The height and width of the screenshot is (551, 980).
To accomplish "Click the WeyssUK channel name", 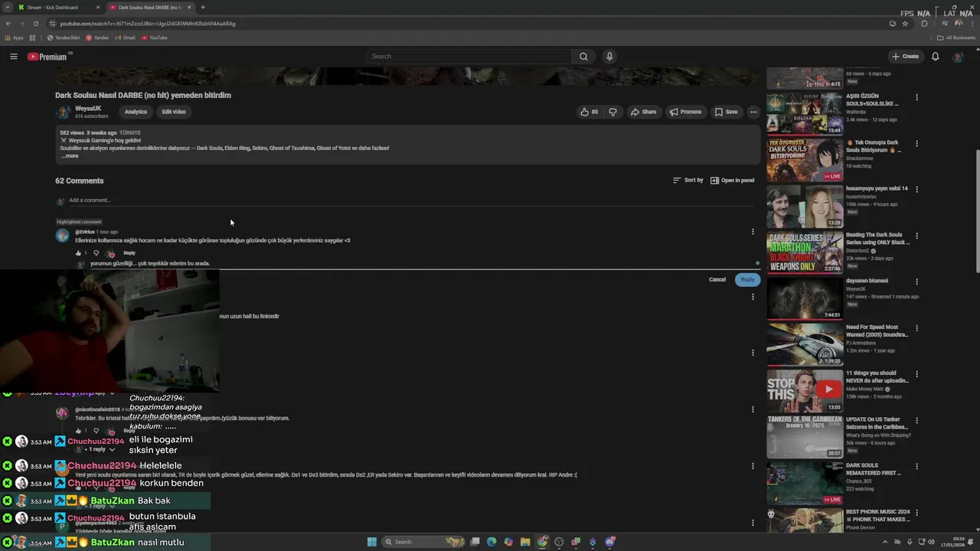I will (x=88, y=109).
